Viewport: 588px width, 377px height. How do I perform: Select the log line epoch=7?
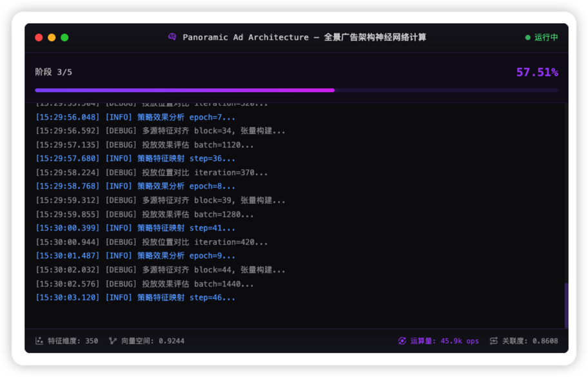tap(135, 117)
